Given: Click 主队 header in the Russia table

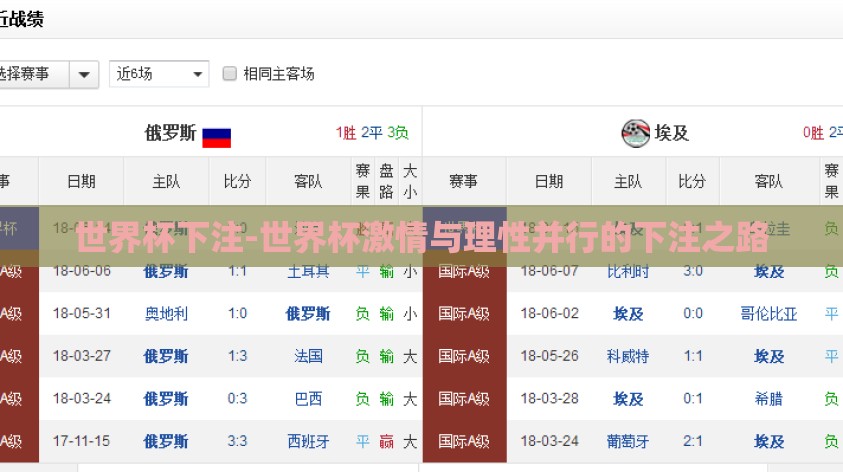Looking at the screenshot, I should click(166, 182).
